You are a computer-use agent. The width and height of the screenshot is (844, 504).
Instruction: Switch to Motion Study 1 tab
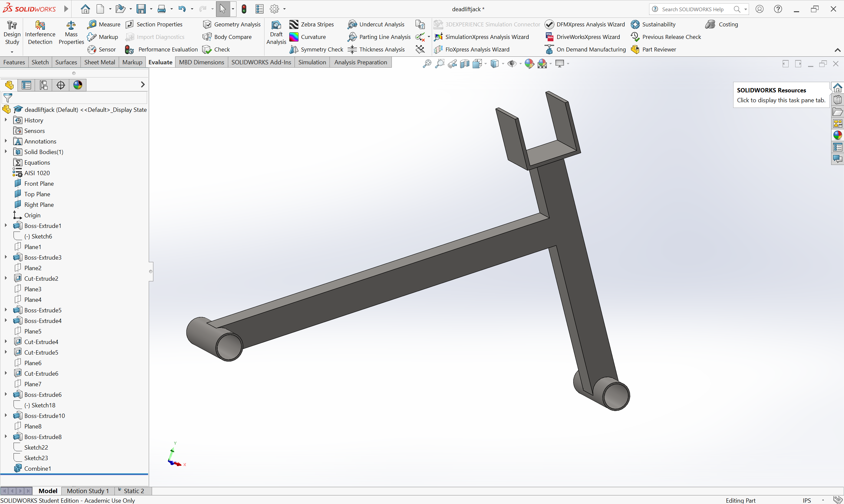click(88, 491)
